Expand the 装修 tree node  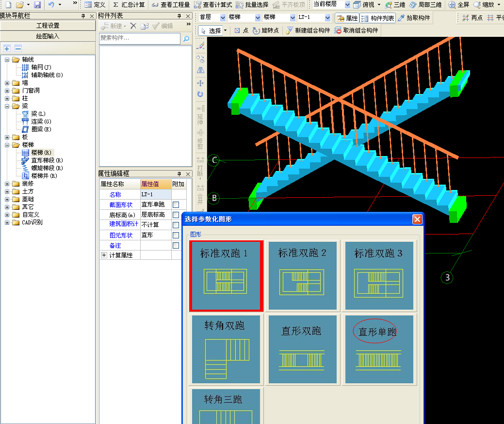(x=7, y=184)
